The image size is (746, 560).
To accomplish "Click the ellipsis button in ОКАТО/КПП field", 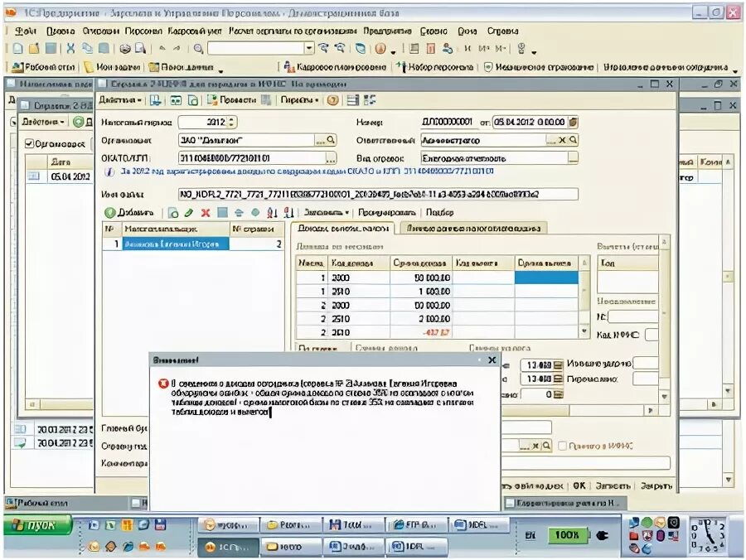I will [331, 158].
